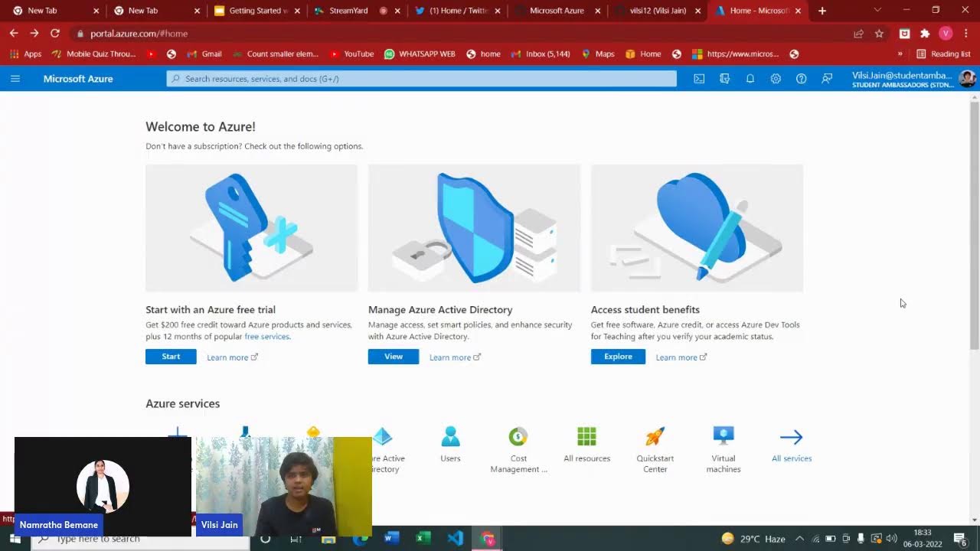Open the Azure Help question mark icon

tap(801, 79)
